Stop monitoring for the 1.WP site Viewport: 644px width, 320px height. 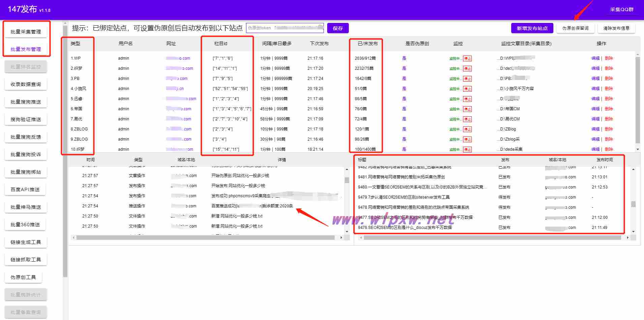coord(467,58)
